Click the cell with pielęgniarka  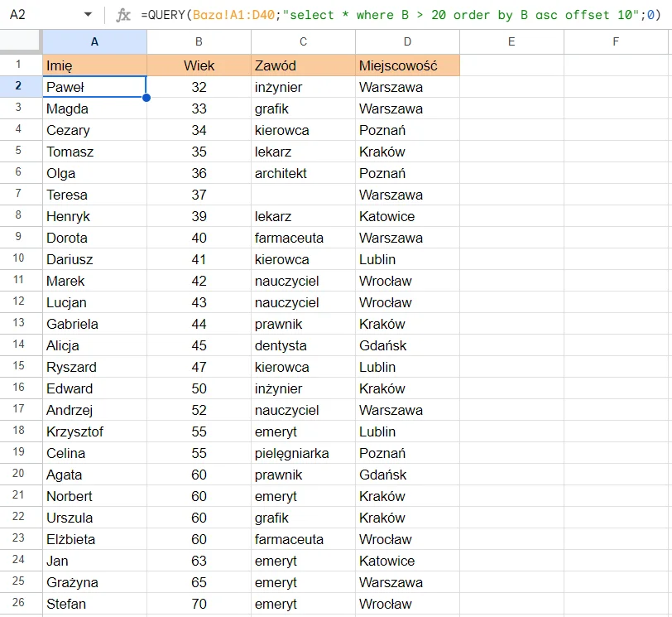(x=303, y=453)
